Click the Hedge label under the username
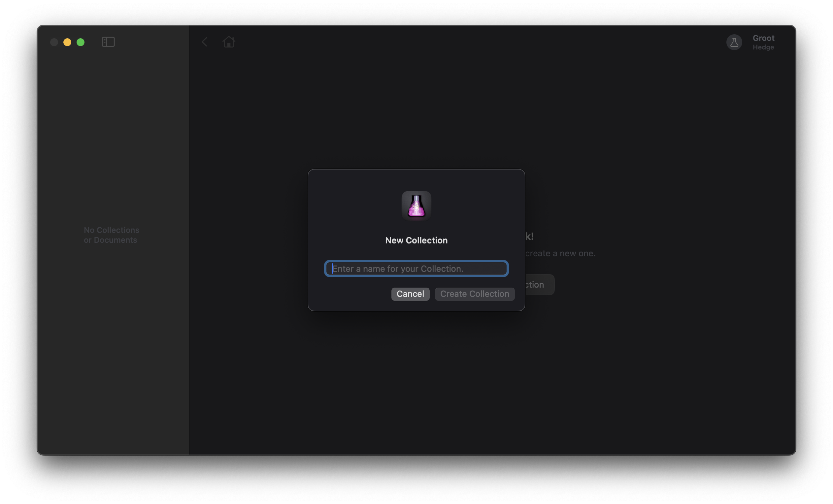 (763, 47)
